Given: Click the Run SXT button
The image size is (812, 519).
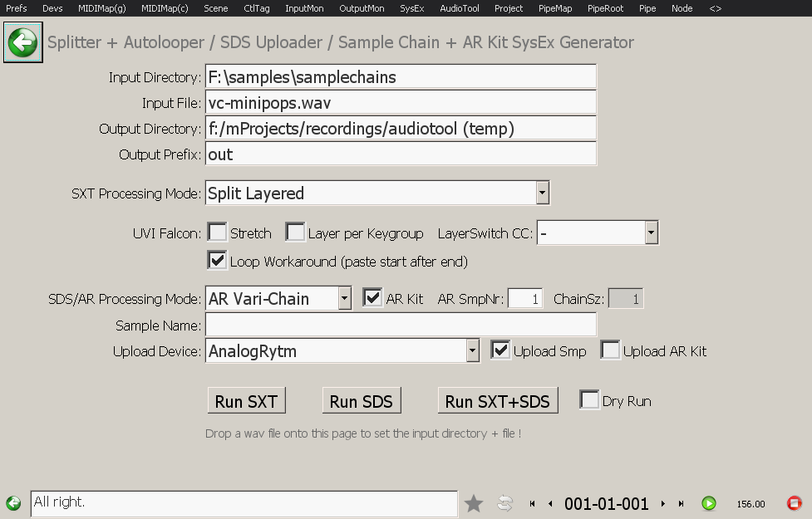Looking at the screenshot, I should (x=246, y=401).
